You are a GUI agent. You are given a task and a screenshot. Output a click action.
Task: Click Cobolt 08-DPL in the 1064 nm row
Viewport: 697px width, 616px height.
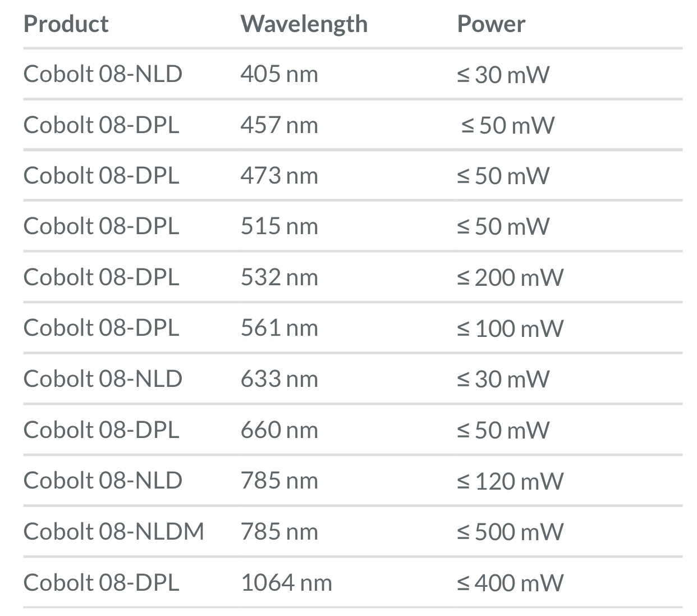(x=101, y=583)
